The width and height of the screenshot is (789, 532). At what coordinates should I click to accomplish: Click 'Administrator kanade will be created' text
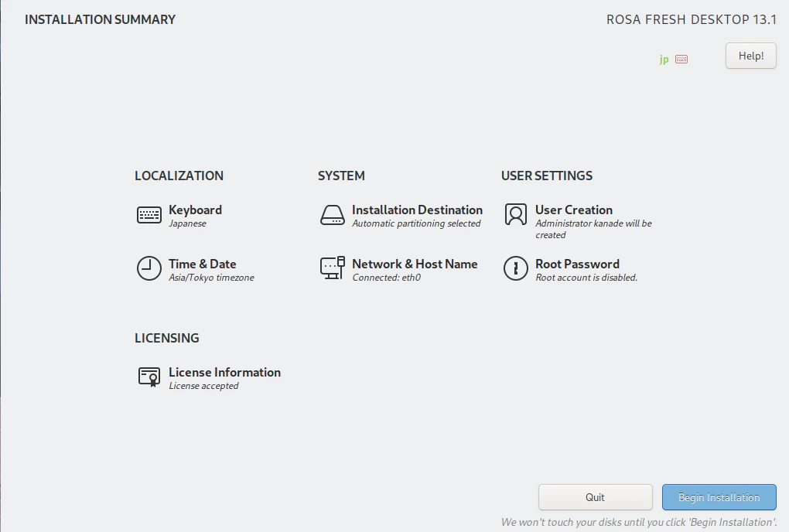pos(593,229)
